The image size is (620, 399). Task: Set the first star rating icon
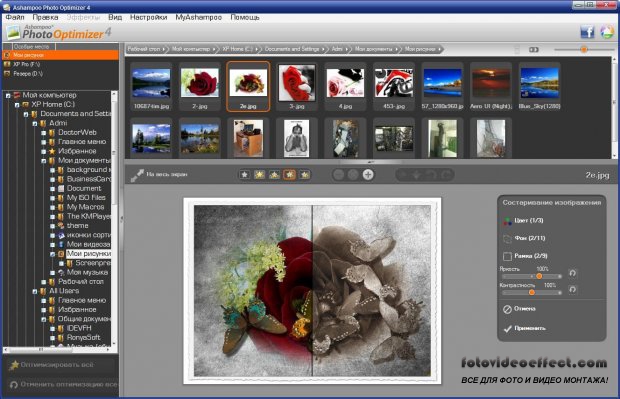pos(244,174)
